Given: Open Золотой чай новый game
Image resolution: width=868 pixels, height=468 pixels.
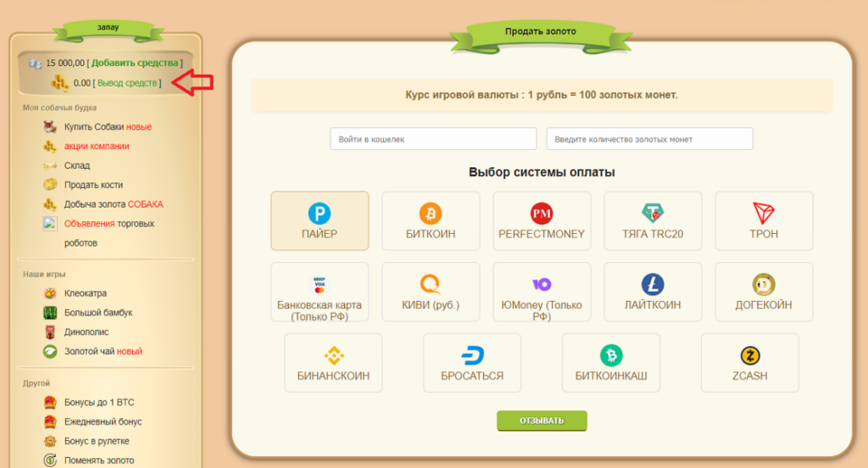Looking at the screenshot, I should coord(103,352).
